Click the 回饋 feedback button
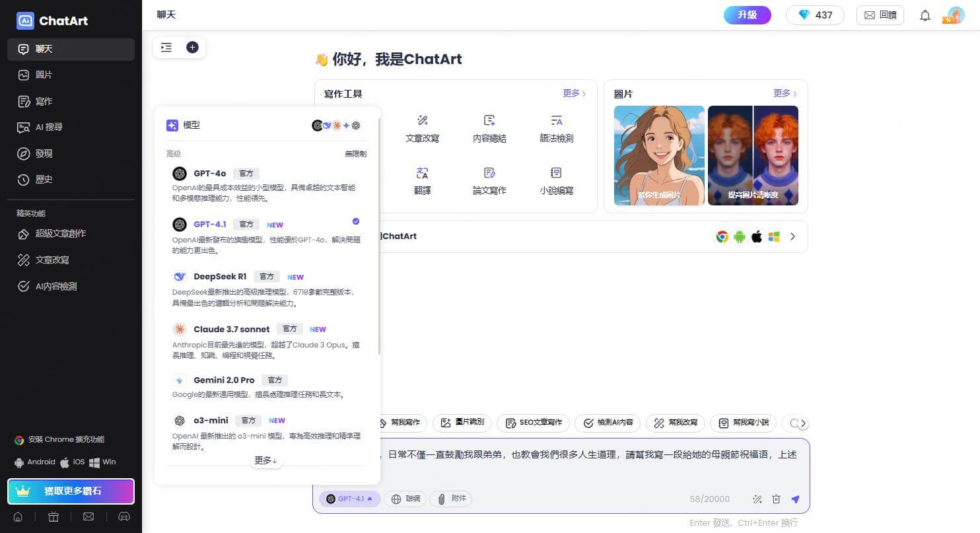 [x=880, y=15]
